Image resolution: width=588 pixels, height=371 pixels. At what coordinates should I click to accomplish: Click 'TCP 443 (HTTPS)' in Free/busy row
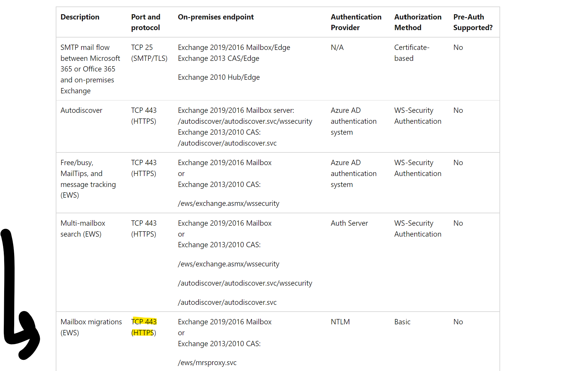pyautogui.click(x=144, y=168)
